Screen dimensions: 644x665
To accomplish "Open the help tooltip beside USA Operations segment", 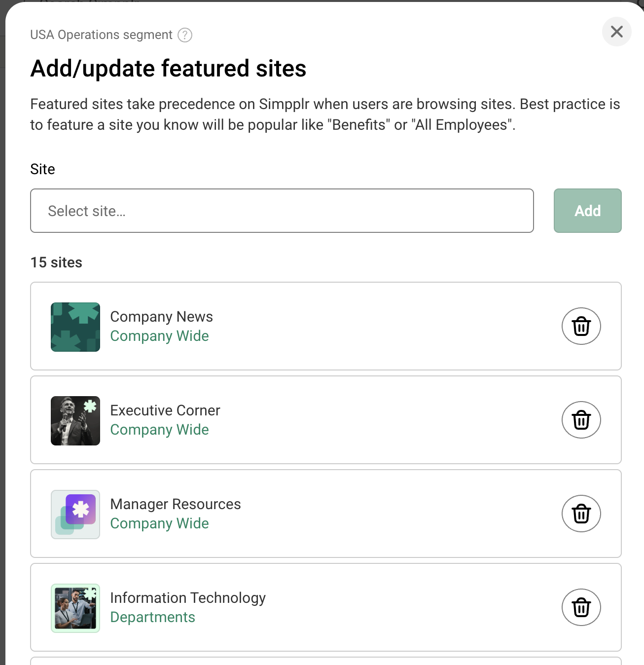I will (x=184, y=35).
